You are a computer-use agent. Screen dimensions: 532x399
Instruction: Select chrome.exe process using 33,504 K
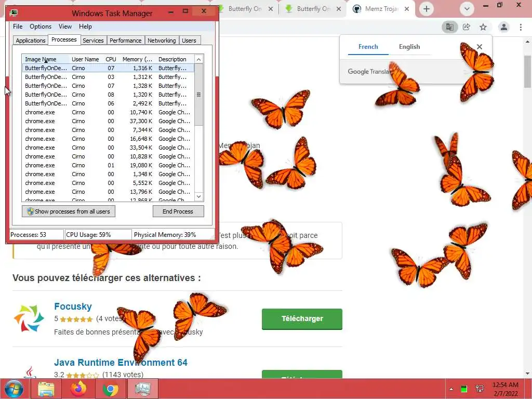[108, 148]
